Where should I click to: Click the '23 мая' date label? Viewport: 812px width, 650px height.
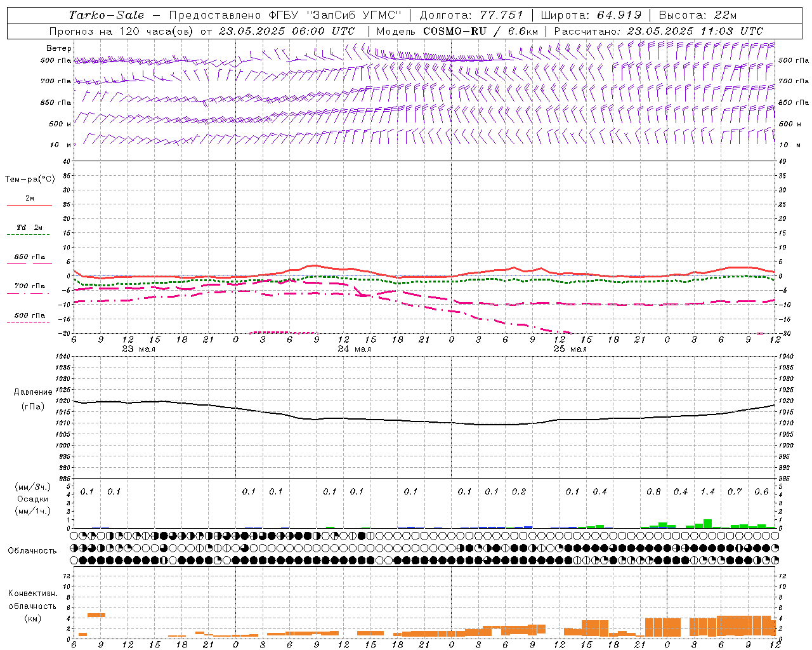[x=138, y=349]
